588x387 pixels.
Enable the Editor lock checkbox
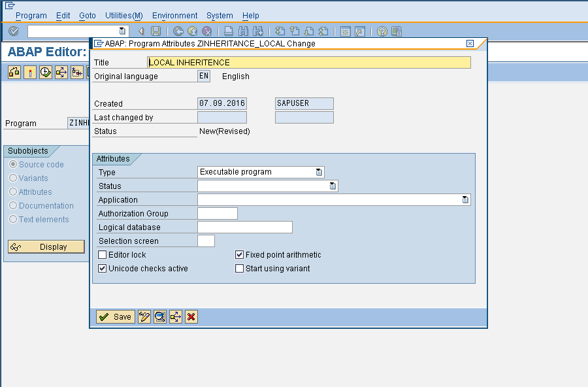tap(103, 254)
